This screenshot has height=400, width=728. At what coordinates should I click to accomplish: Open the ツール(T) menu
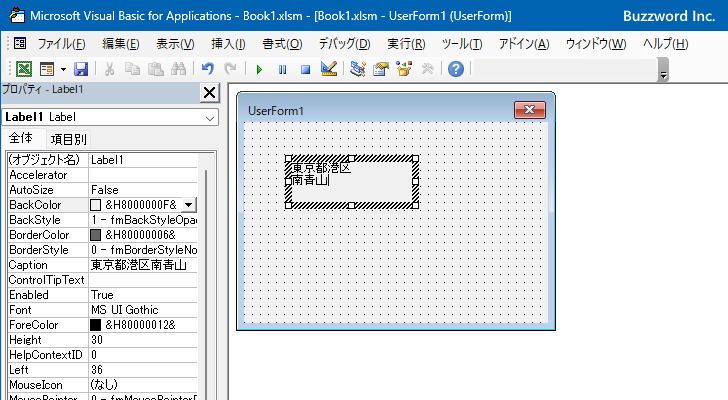coord(462,44)
